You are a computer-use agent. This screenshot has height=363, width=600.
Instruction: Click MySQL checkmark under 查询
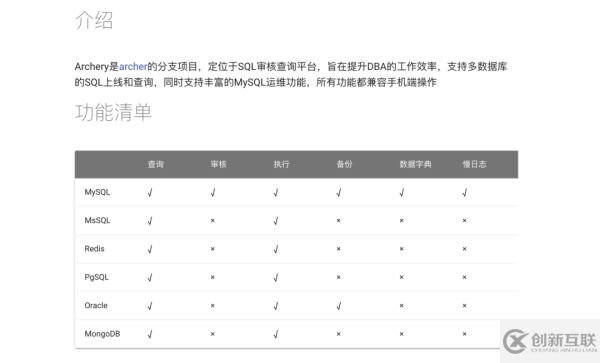pos(150,192)
